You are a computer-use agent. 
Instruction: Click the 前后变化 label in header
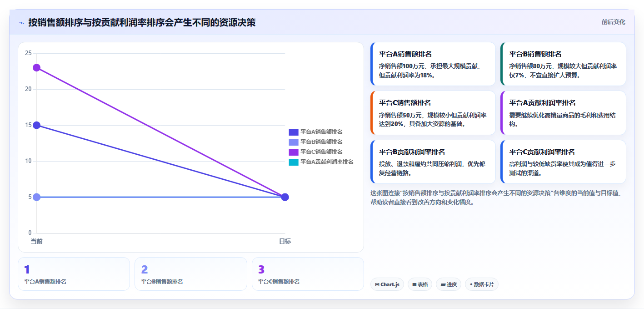click(613, 22)
